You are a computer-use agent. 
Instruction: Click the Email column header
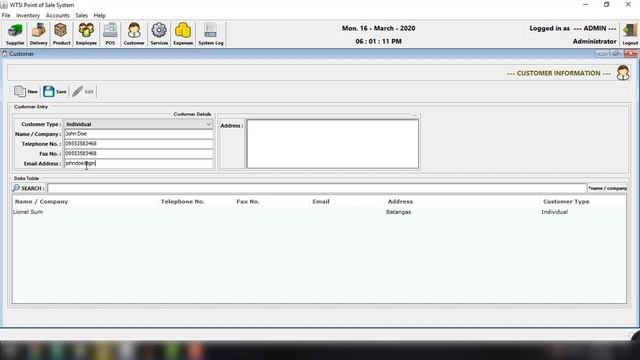[x=347, y=202]
